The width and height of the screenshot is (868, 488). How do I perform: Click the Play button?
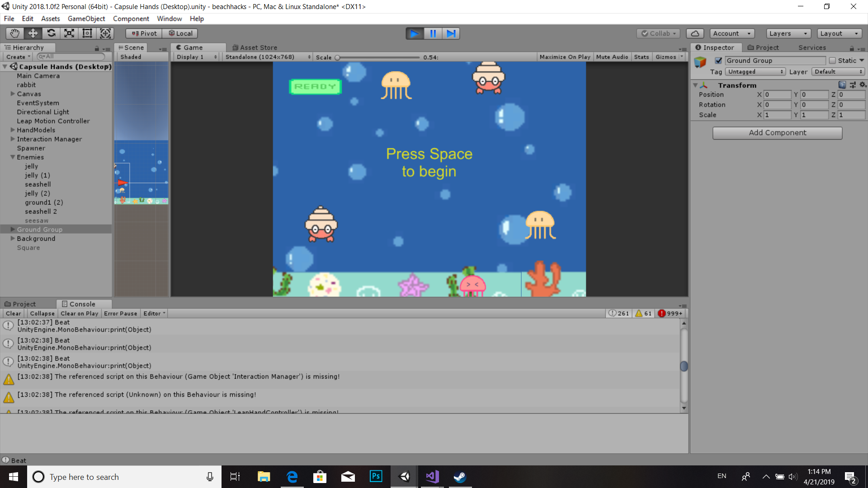[x=414, y=33]
